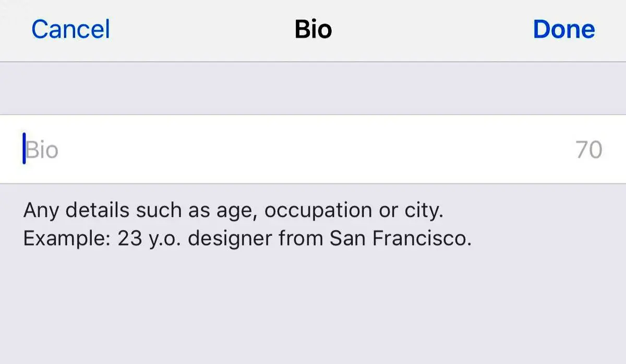
Task: Click the Bio title in header
Action: [313, 29]
